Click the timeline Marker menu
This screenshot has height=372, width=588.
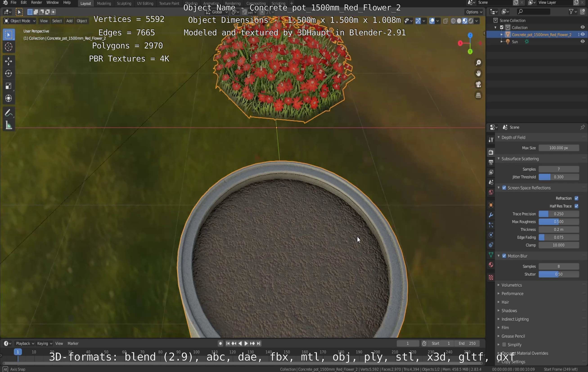[73, 343]
